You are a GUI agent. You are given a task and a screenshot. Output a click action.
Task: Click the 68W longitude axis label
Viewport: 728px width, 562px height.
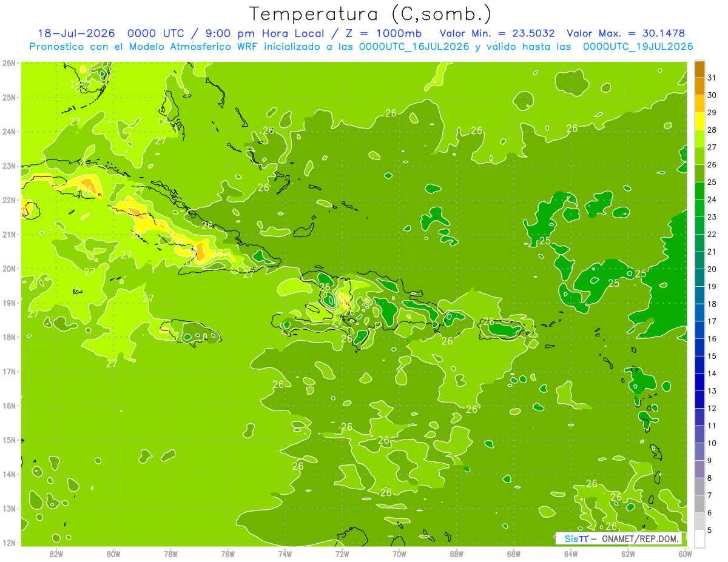(457, 554)
